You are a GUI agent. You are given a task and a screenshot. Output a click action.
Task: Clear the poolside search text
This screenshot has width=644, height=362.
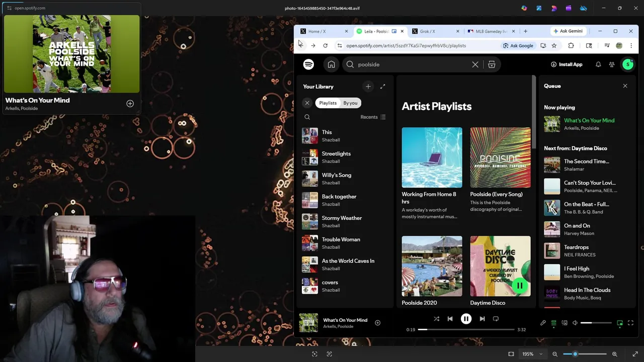[475, 64]
